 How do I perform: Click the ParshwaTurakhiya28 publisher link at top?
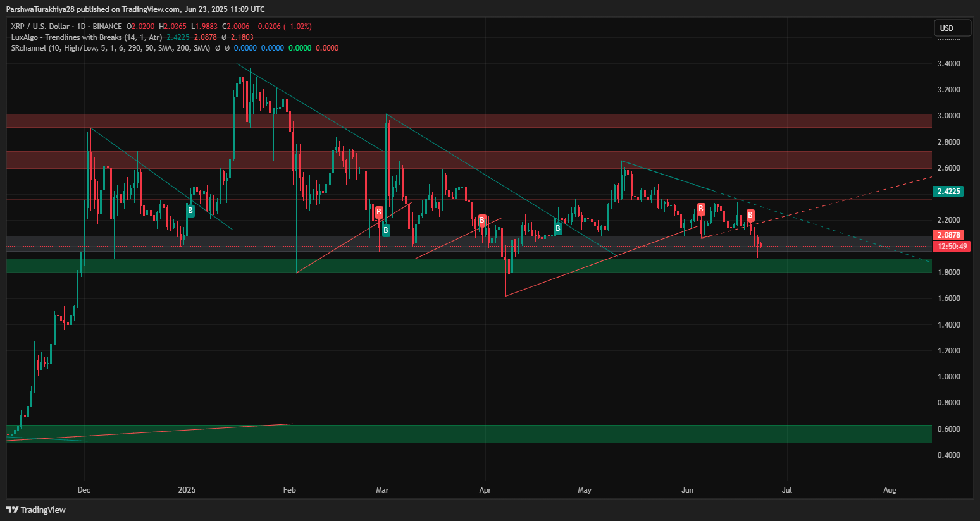pyautogui.click(x=39, y=9)
